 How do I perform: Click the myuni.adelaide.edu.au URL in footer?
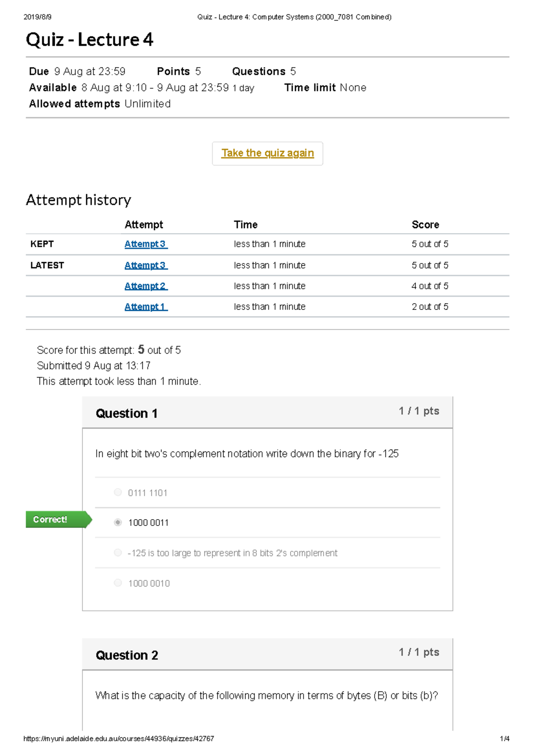[118, 739]
